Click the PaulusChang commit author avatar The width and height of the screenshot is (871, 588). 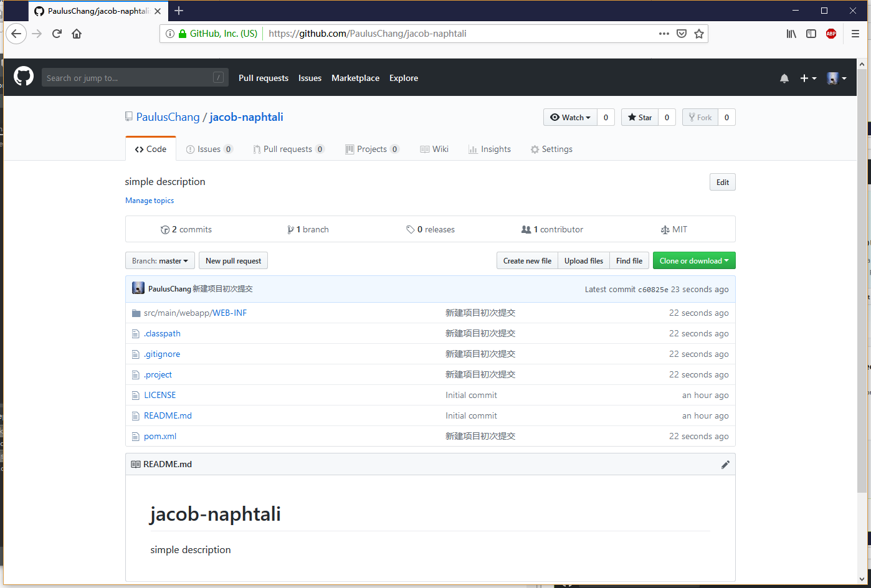tap(138, 288)
